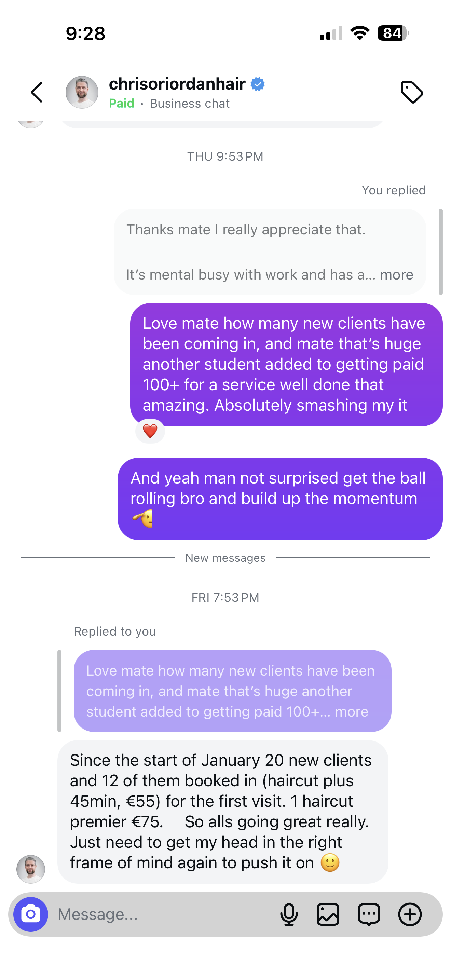Expand "more" in purple quoted reply
The width and height of the screenshot is (451, 980).
tap(351, 711)
